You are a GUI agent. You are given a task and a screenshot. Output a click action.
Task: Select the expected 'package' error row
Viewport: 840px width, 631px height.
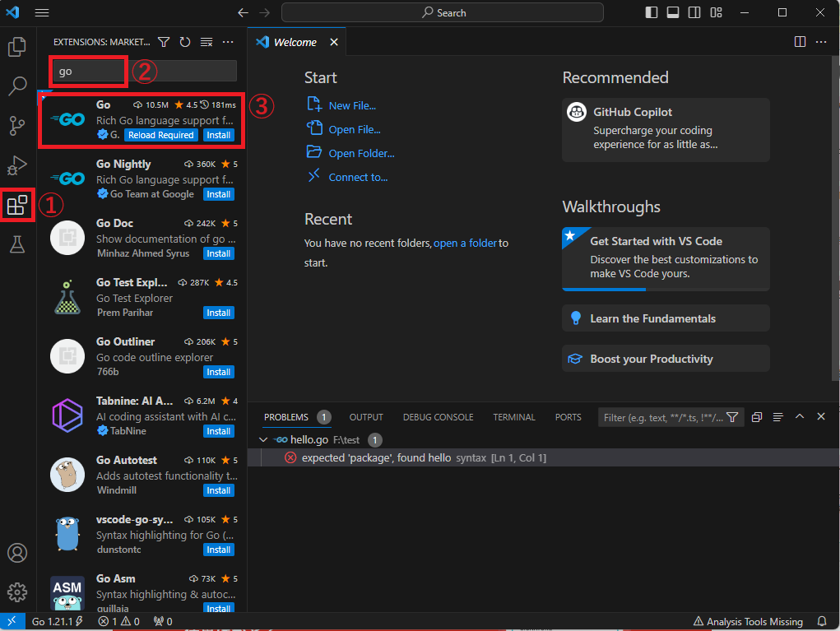pos(544,458)
